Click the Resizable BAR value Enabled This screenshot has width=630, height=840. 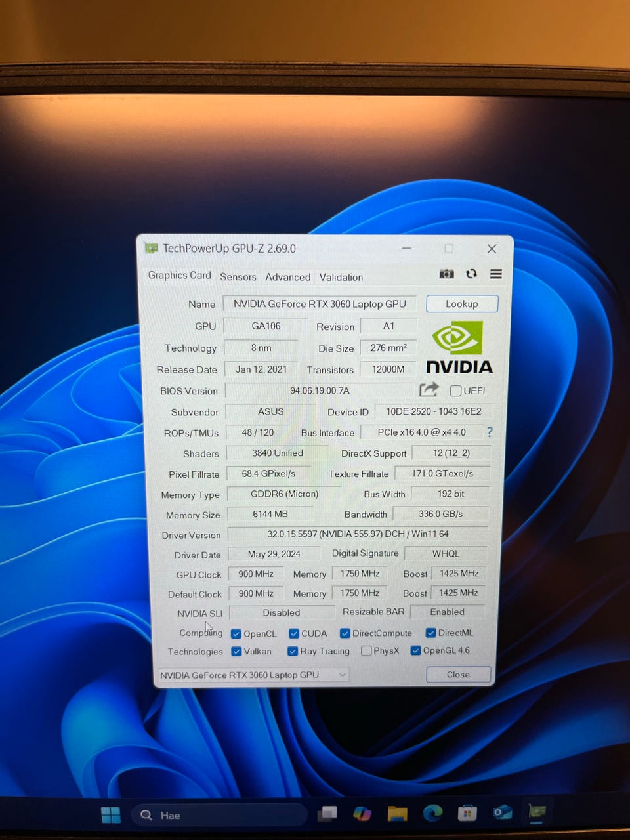(447, 612)
